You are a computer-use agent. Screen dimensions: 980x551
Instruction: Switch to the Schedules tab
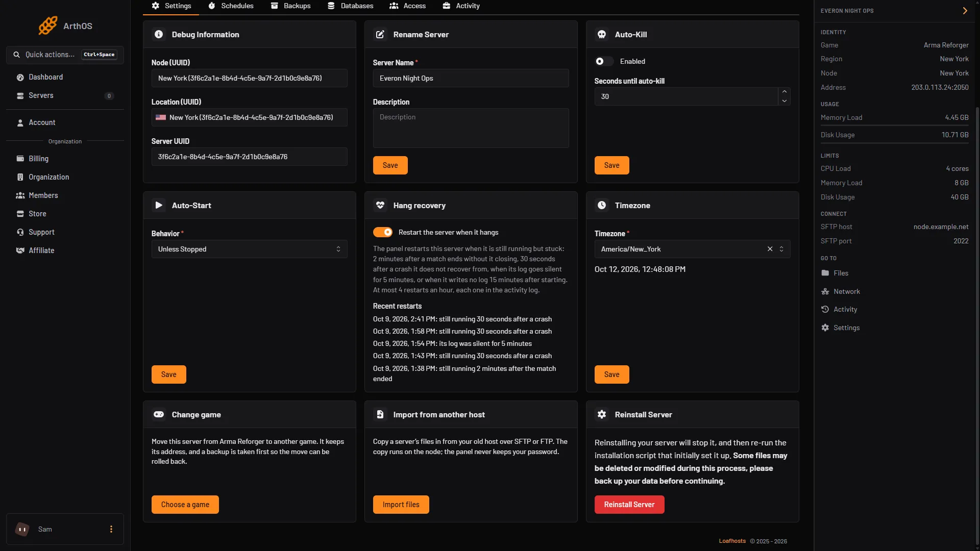[231, 6]
